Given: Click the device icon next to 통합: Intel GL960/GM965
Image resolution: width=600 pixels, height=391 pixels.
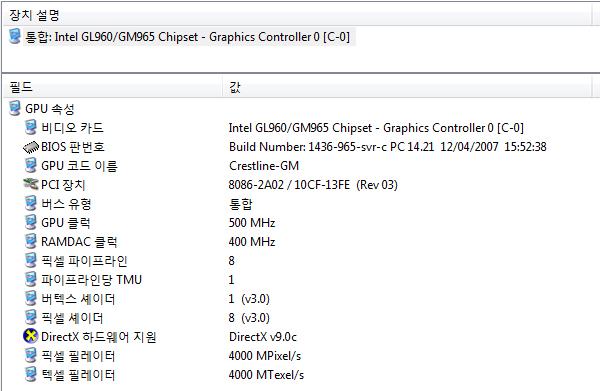Looking at the screenshot, I should coord(15,36).
